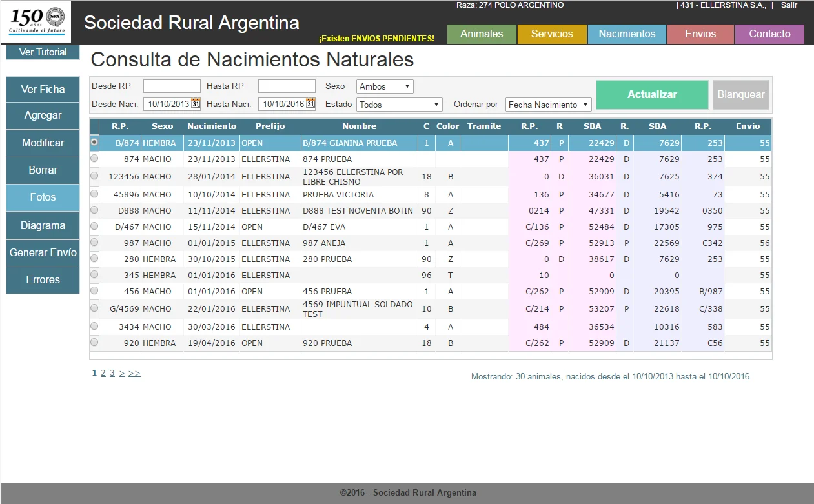The height and width of the screenshot is (504, 814).
Task: Go to the Contacto menu tab
Action: 769,34
